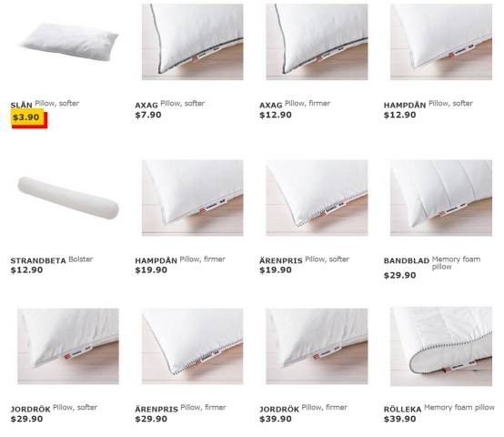Screen dimensions: 504x437
Task: Open the ÄRENPRIS firmer pillow image
Action: coord(193,346)
